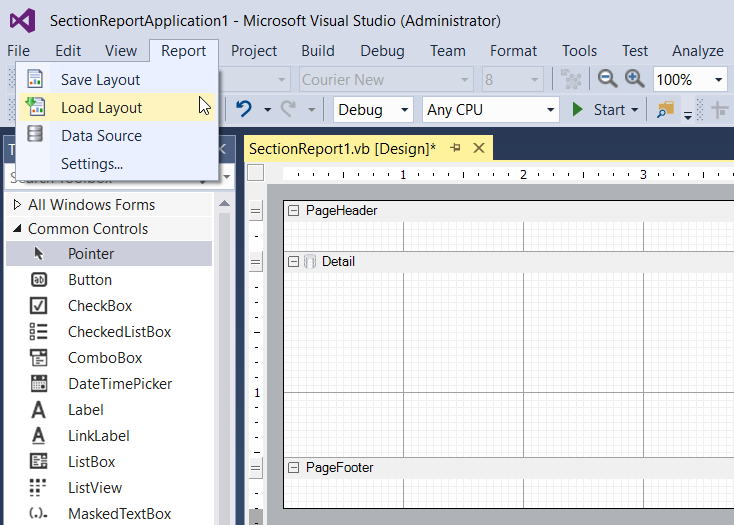Screen dimensions: 734x525
Task: Click the PageHeader section height handle
Action: [x=256, y=210]
